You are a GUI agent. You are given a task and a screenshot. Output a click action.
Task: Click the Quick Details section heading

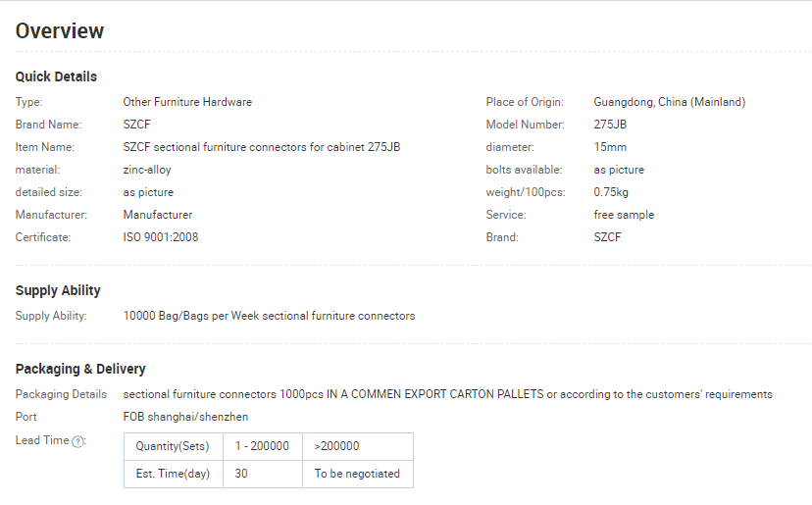(x=56, y=76)
